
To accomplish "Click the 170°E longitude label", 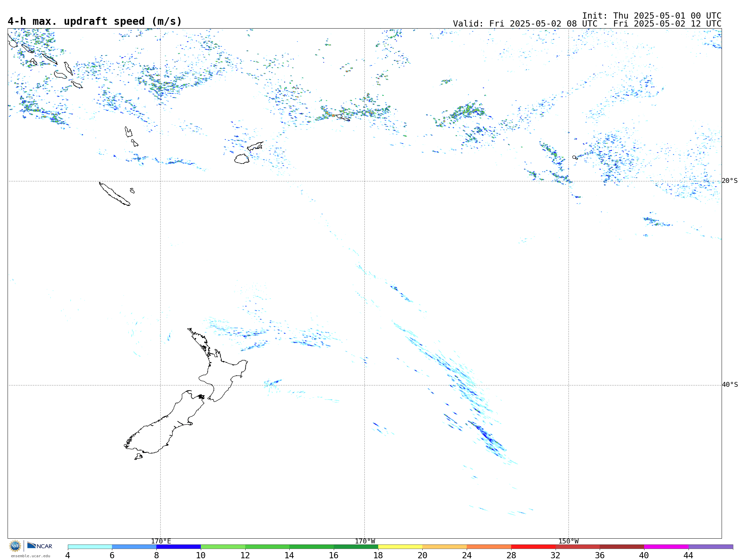I will pyautogui.click(x=161, y=541).
